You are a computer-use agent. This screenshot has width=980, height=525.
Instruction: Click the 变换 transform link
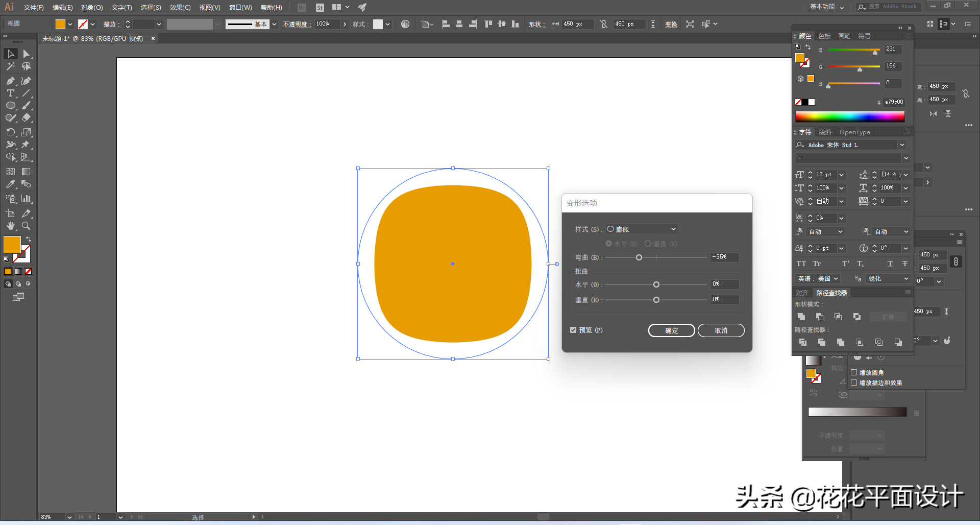coord(671,25)
